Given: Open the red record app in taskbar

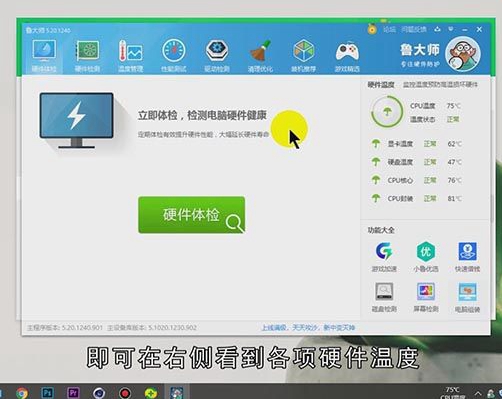Looking at the screenshot, I should coord(125,393).
